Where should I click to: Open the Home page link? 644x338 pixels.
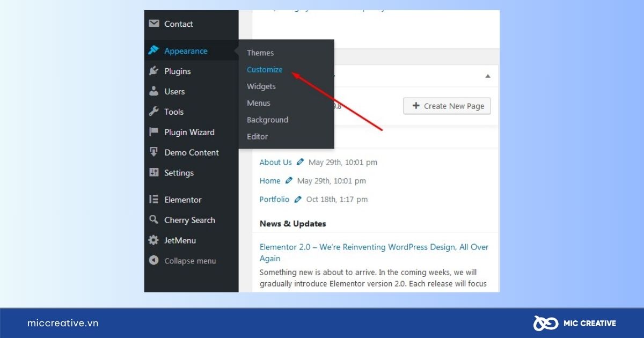point(270,181)
